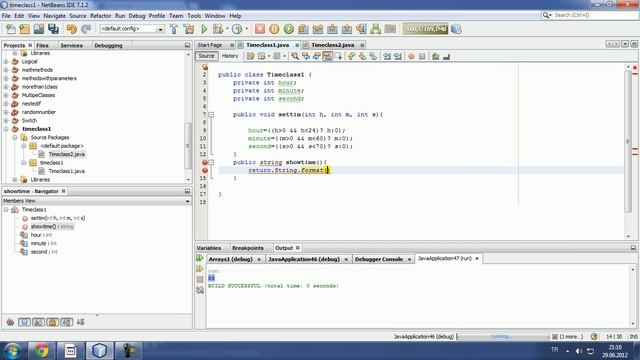Viewport: 640px width, 360px height.
Task: Jump to previous bookmark in editor toolbar
Action: (x=351, y=56)
